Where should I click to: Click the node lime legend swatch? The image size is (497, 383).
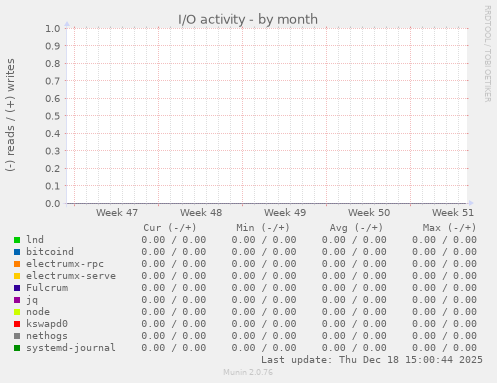pos(17,312)
